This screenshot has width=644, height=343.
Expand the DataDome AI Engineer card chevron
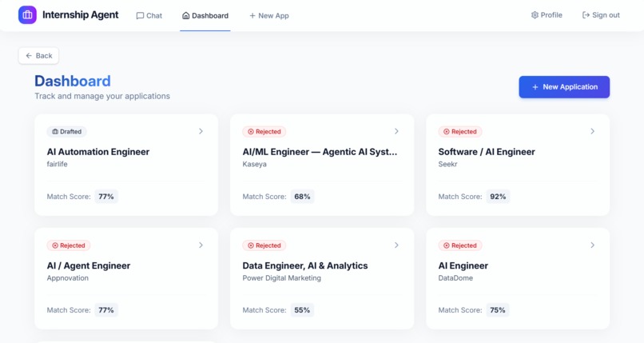pos(592,245)
